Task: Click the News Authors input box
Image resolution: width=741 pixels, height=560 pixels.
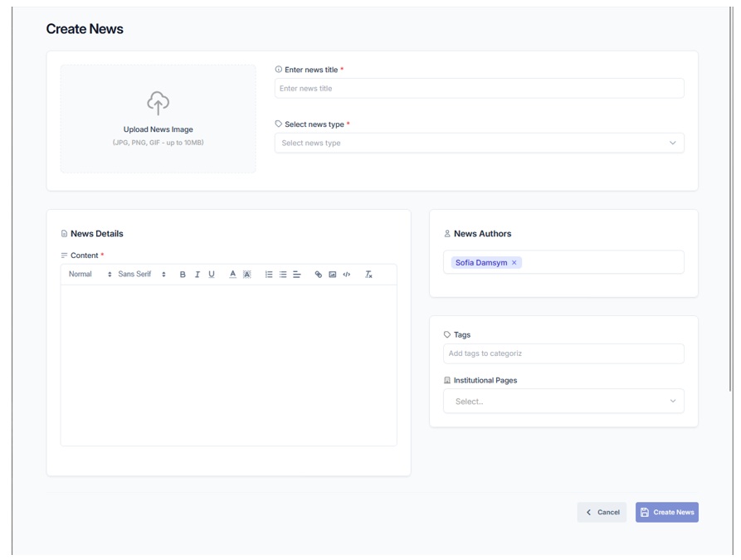Action: click(x=563, y=262)
